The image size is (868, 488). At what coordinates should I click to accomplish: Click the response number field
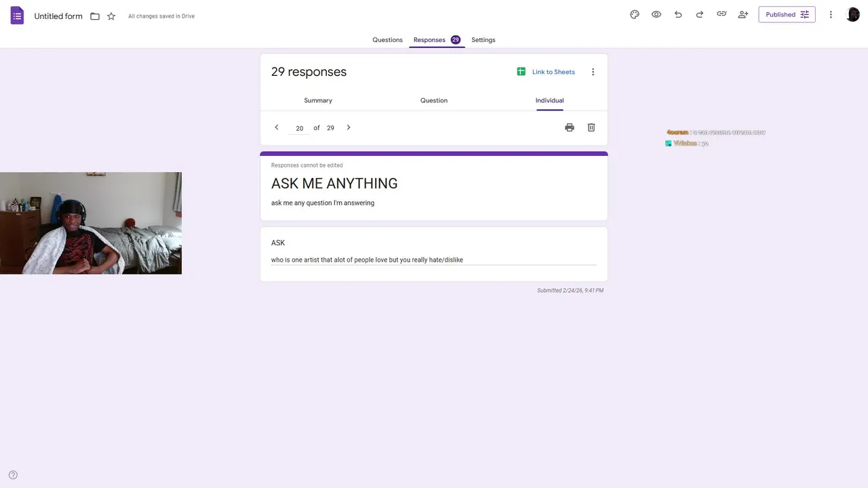tap(299, 128)
